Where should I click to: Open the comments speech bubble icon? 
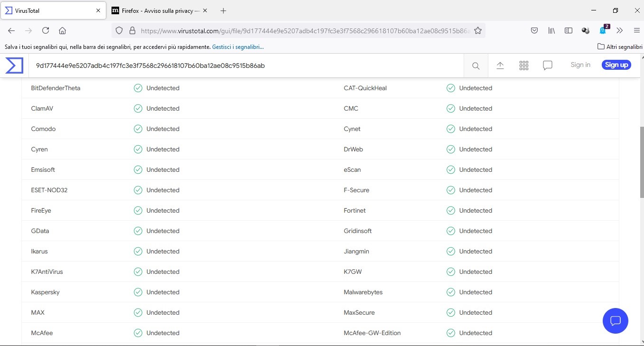point(548,65)
